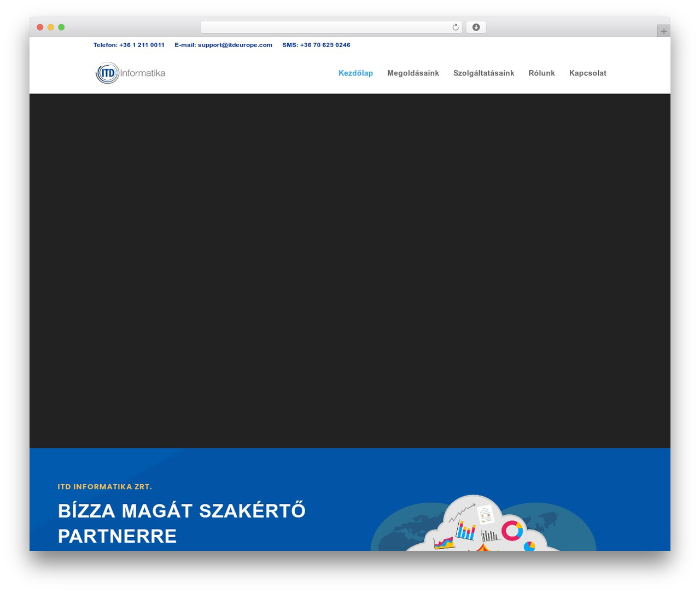Click the Telefon: +36 1 211 0011 link
This screenshot has width=700, height=593.
(129, 45)
